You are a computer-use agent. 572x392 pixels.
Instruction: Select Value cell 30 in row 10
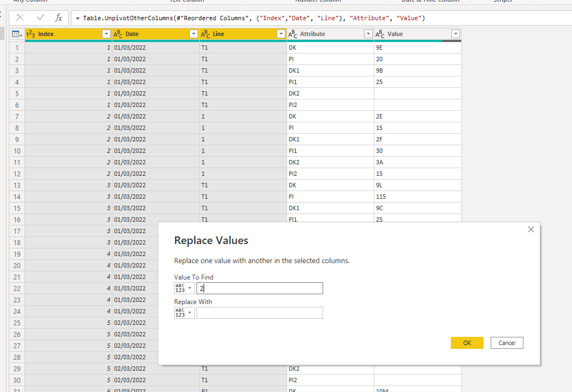pos(418,151)
